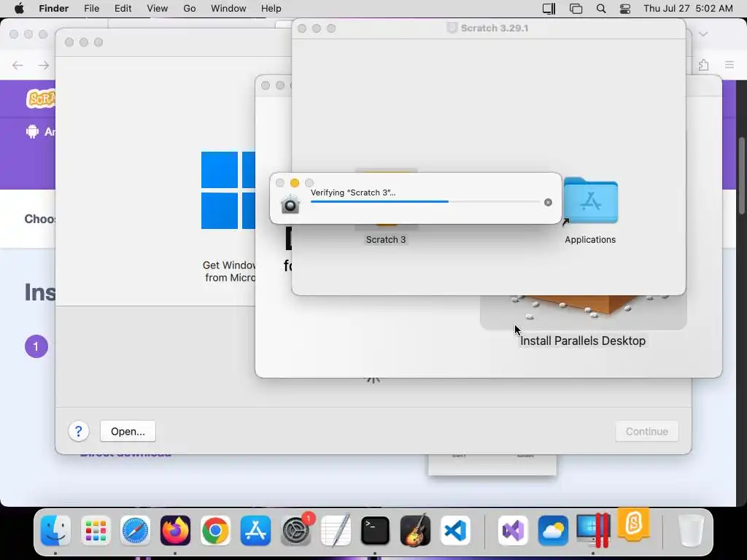Open Terminal from the dock
This screenshot has width=747, height=560.
(x=375, y=530)
